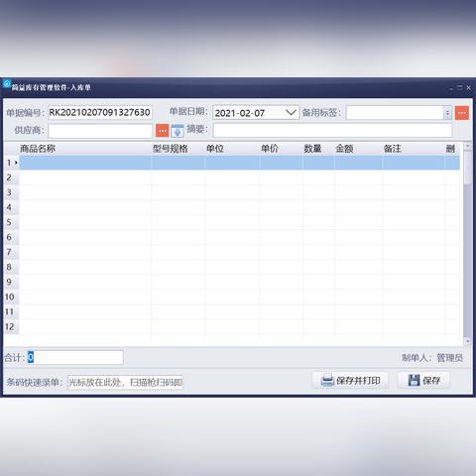The image size is (476, 476).
Task: Click the import arrow icon beside supplier
Action: pos(178,131)
